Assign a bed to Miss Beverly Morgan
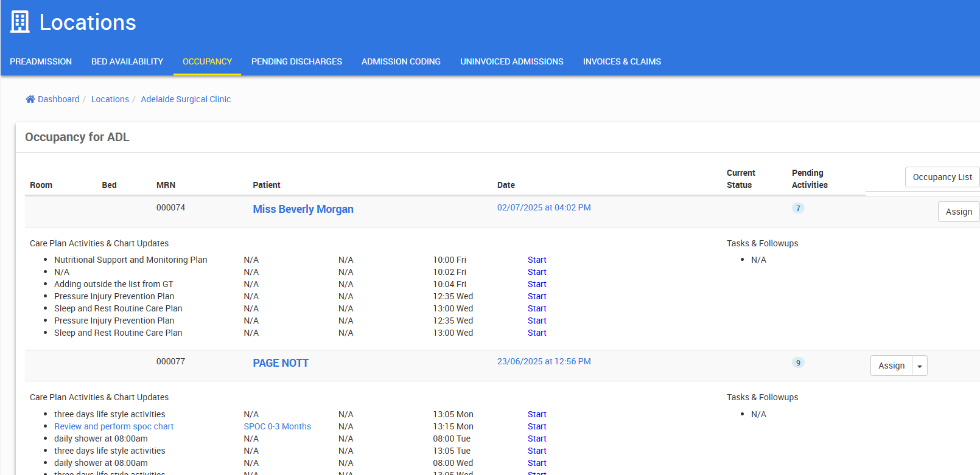The image size is (980, 475). click(x=958, y=212)
